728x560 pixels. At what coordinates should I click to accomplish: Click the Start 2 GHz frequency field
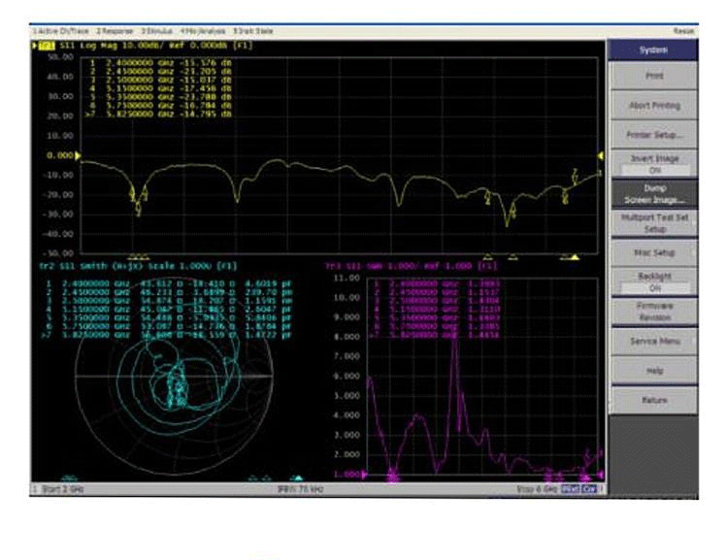63,490
